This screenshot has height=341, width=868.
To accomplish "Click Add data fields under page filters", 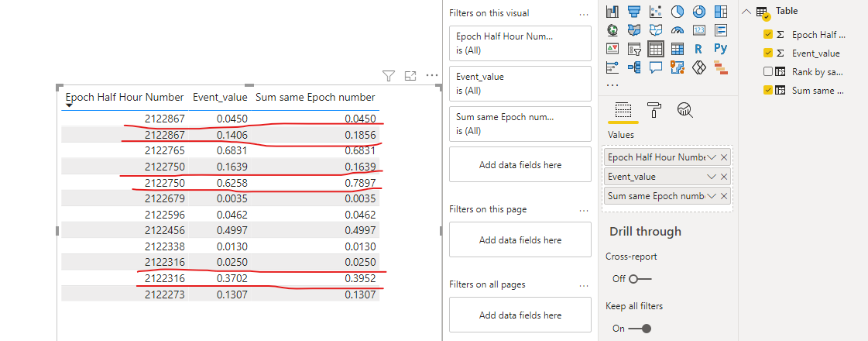I will coord(520,240).
